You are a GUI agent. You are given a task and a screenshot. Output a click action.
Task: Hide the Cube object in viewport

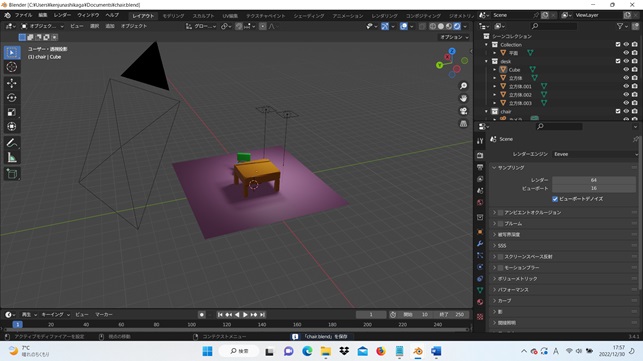(x=626, y=69)
